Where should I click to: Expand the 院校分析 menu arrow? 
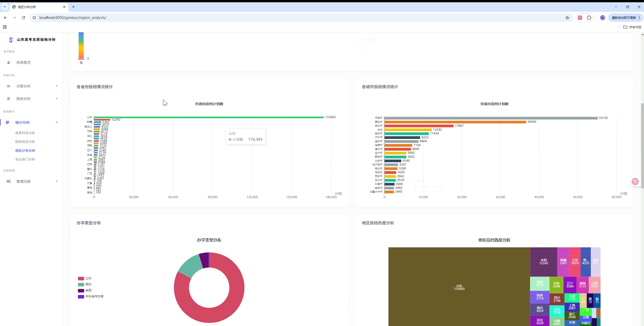[x=57, y=99]
